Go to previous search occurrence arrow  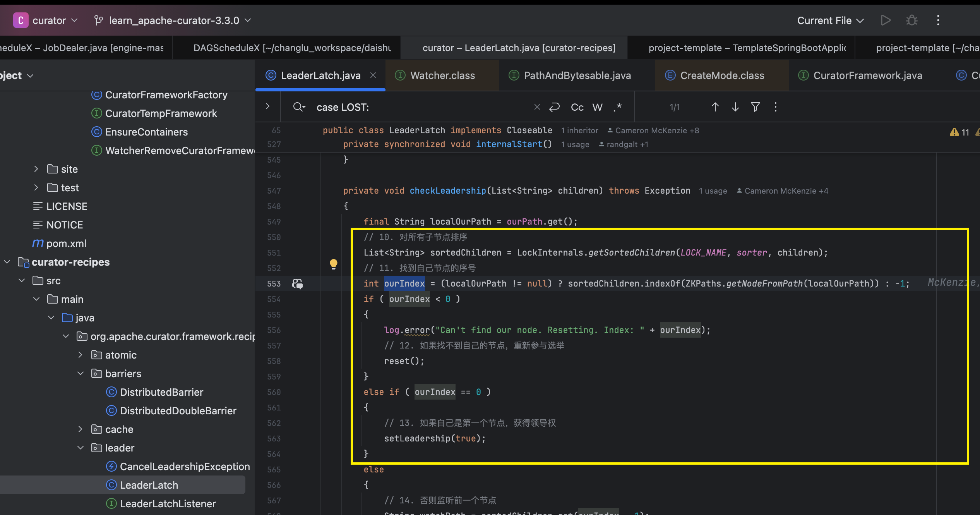(x=715, y=107)
